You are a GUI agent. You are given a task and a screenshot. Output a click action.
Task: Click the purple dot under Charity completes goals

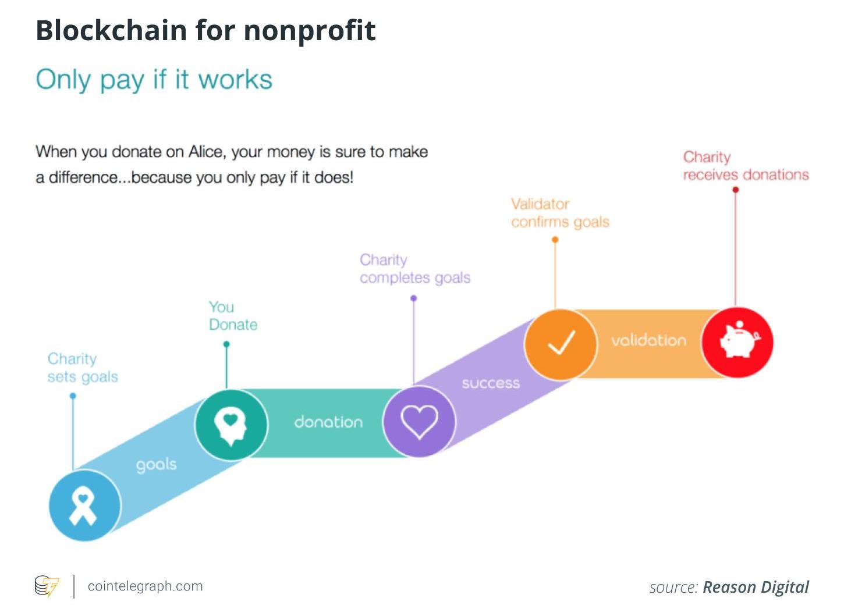coord(414,298)
